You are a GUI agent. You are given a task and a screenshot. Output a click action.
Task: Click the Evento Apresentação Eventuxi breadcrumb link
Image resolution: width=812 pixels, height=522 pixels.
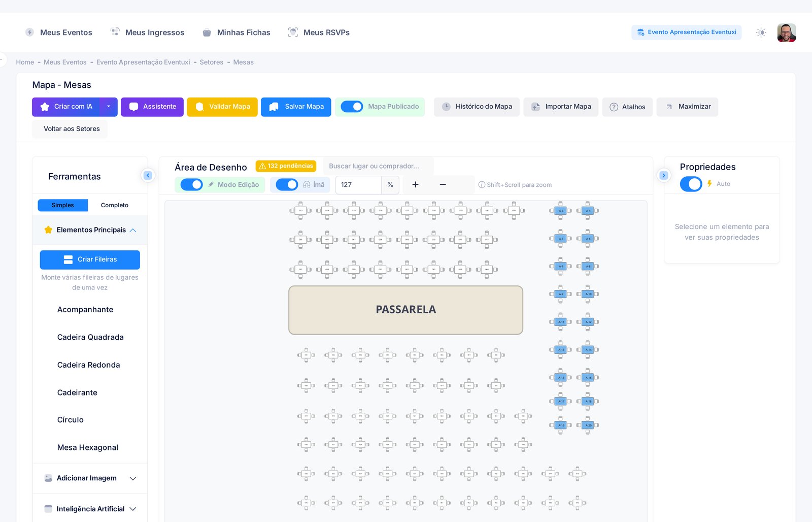coord(143,62)
